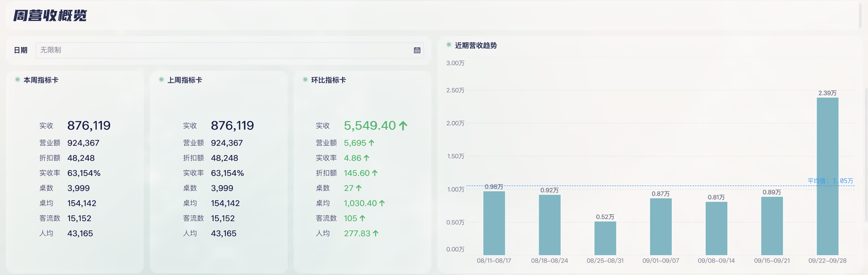The height and width of the screenshot is (275, 868).
Task: Click the 09/01–09/07 x-axis label
Action: click(x=660, y=261)
